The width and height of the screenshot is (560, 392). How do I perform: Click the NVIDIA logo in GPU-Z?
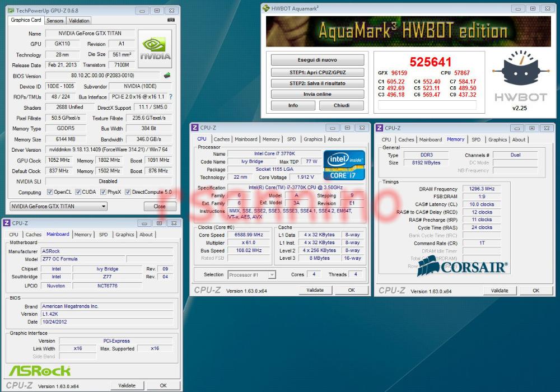pyautogui.click(x=155, y=49)
